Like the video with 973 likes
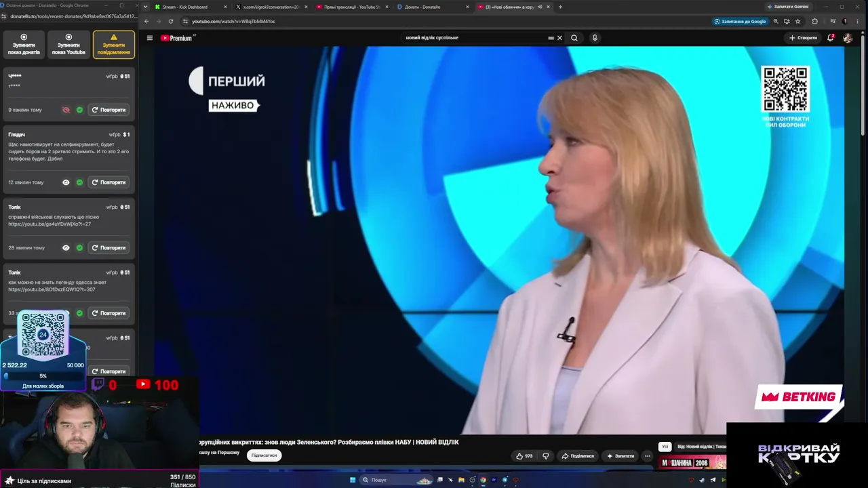Image resolution: width=868 pixels, height=488 pixels. pyautogui.click(x=524, y=456)
